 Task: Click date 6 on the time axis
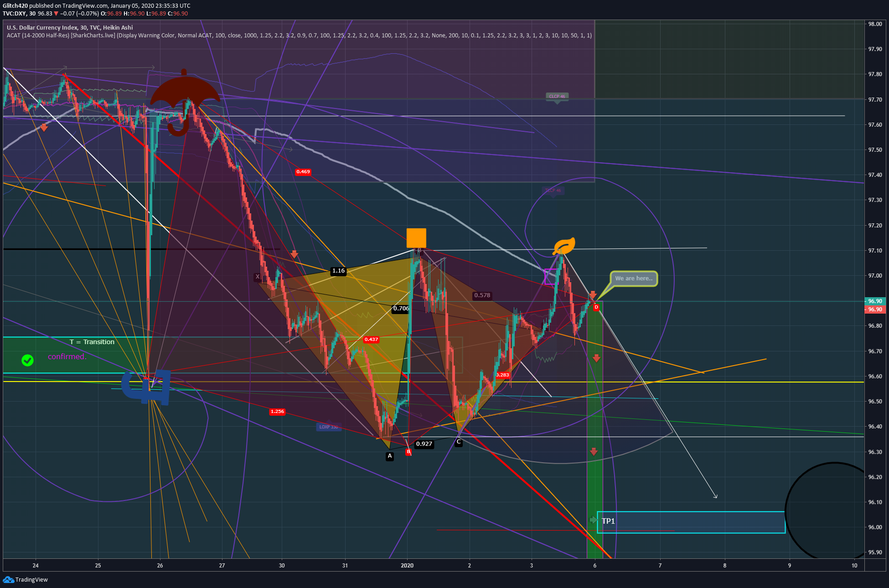[x=594, y=566]
